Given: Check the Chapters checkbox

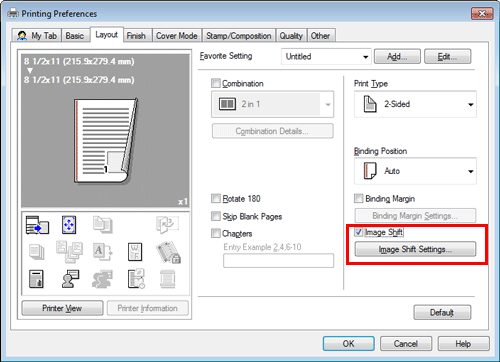Looking at the screenshot, I should 216,233.
